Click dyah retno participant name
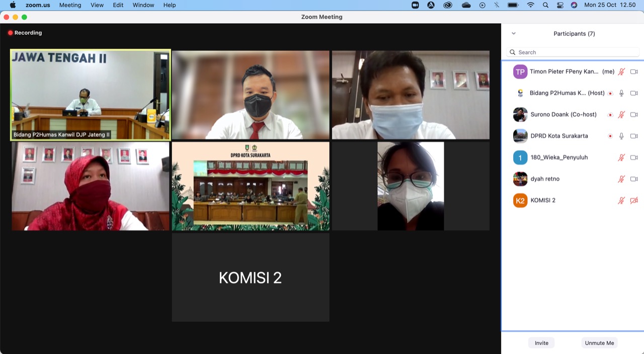Image resolution: width=644 pixels, height=354 pixels. 545,179
